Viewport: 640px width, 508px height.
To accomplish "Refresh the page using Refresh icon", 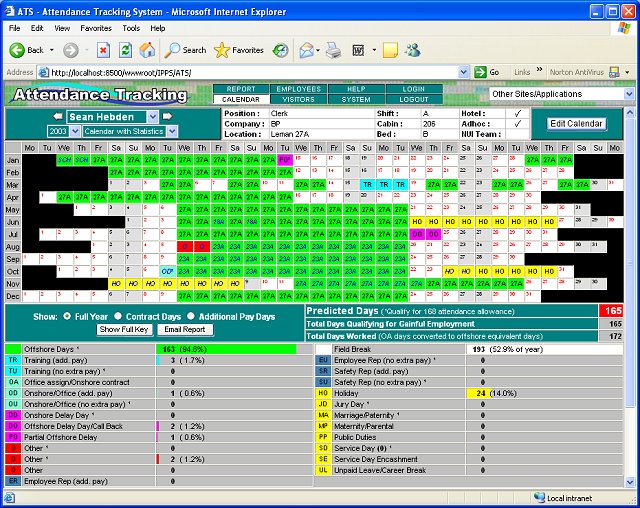I will tap(125, 50).
